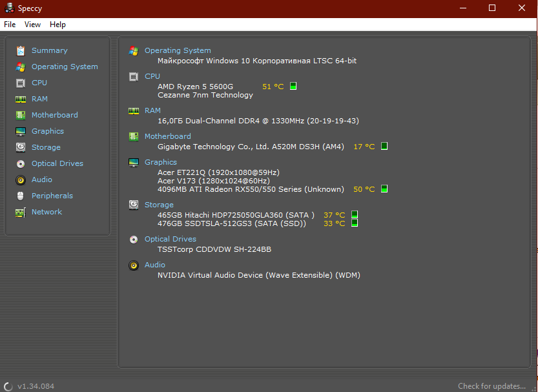
Task: Select Network in the sidebar
Action: coord(47,212)
